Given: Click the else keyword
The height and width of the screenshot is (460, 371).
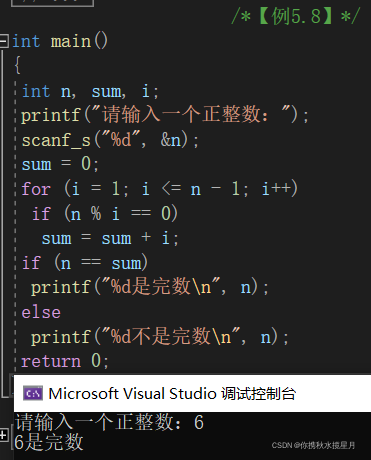Looking at the screenshot, I should (x=41, y=312).
